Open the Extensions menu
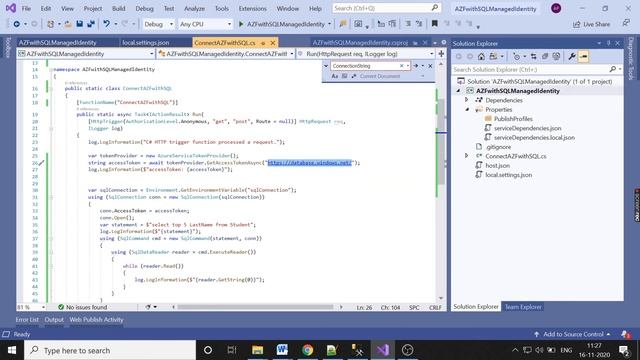This screenshot has height=360, width=640. tap(253, 9)
